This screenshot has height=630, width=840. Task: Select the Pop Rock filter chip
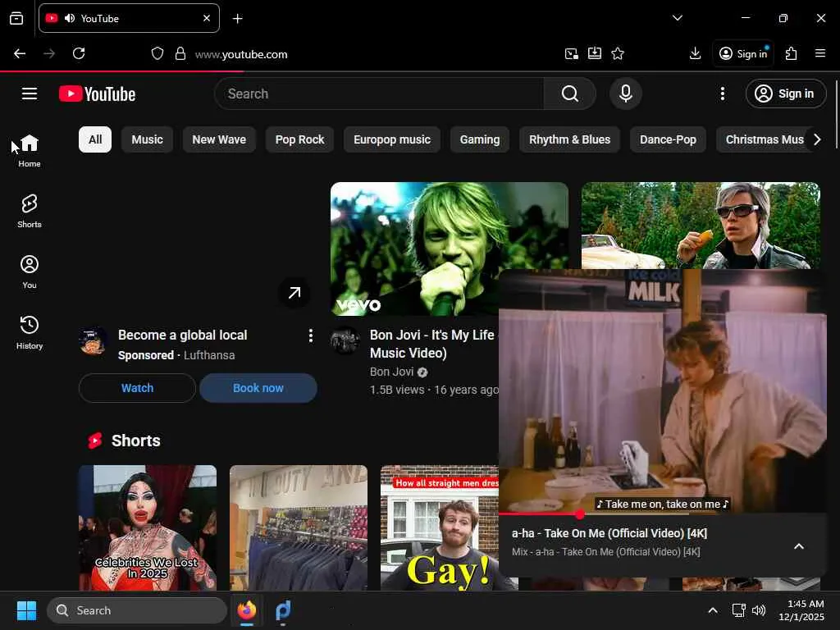click(300, 139)
